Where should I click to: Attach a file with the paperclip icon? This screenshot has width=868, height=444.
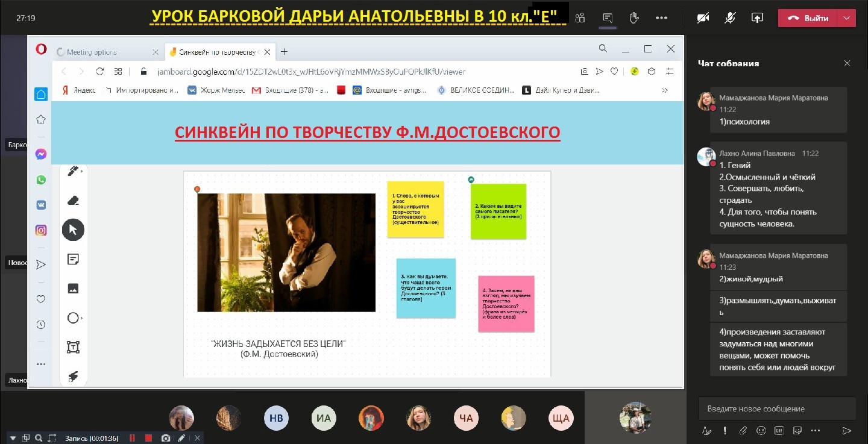tap(743, 431)
